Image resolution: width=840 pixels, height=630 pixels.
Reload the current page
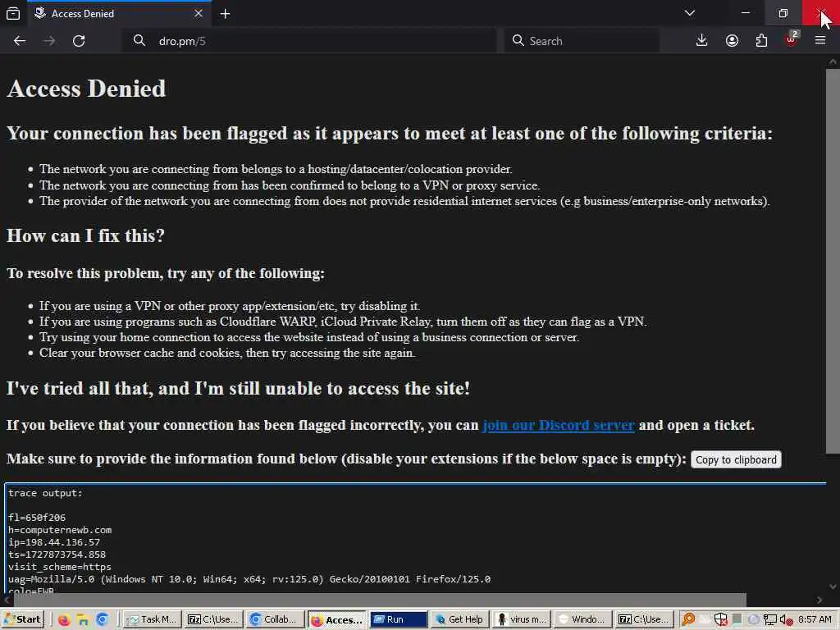[79, 41]
